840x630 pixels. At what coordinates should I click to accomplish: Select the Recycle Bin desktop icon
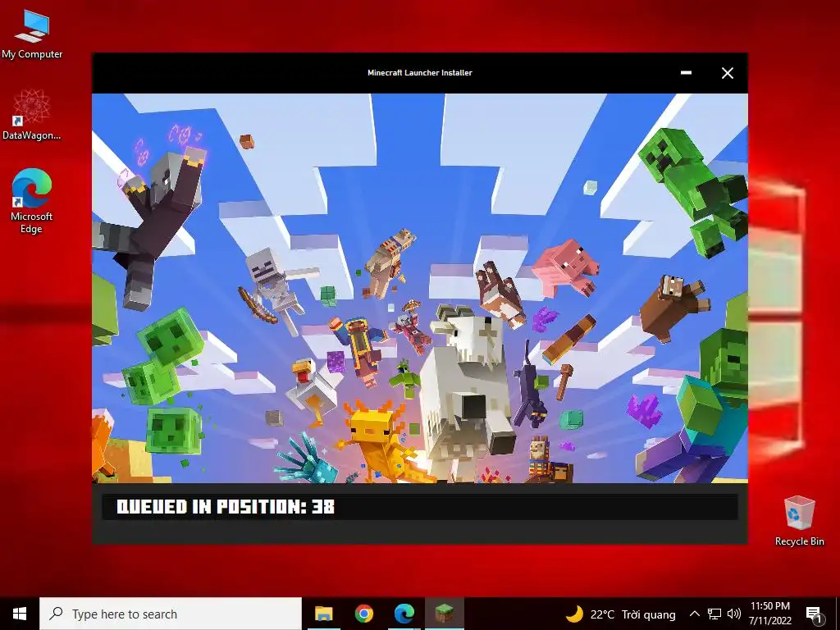(799, 521)
